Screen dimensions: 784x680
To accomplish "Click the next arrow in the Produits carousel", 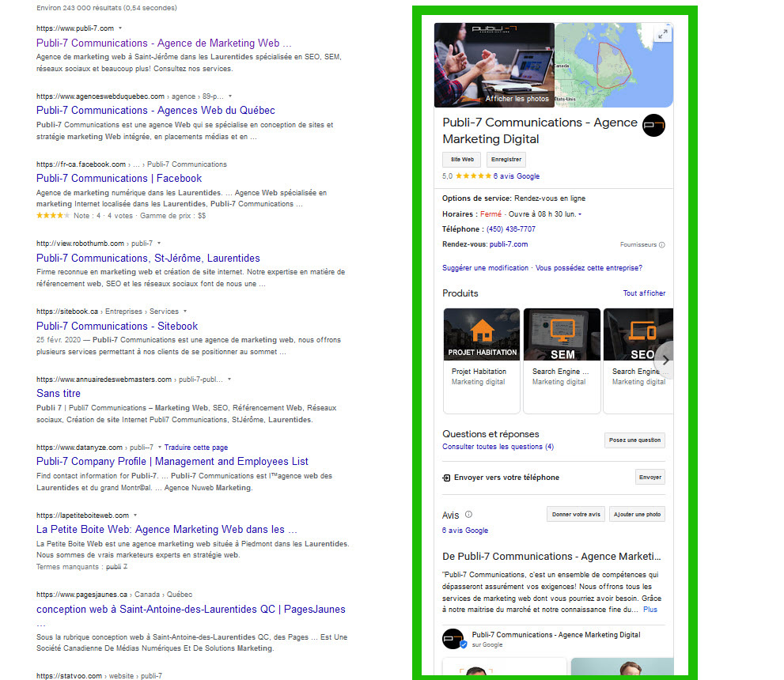I will click(x=665, y=361).
